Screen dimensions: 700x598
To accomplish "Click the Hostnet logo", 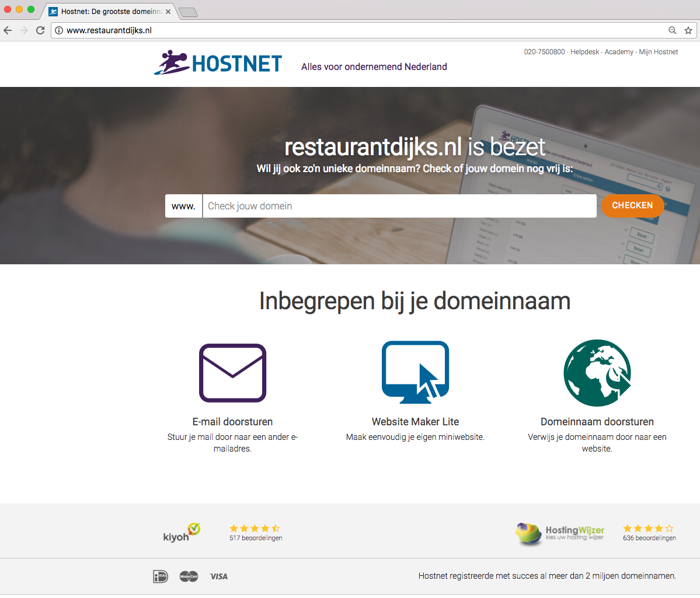I will pyautogui.click(x=218, y=62).
